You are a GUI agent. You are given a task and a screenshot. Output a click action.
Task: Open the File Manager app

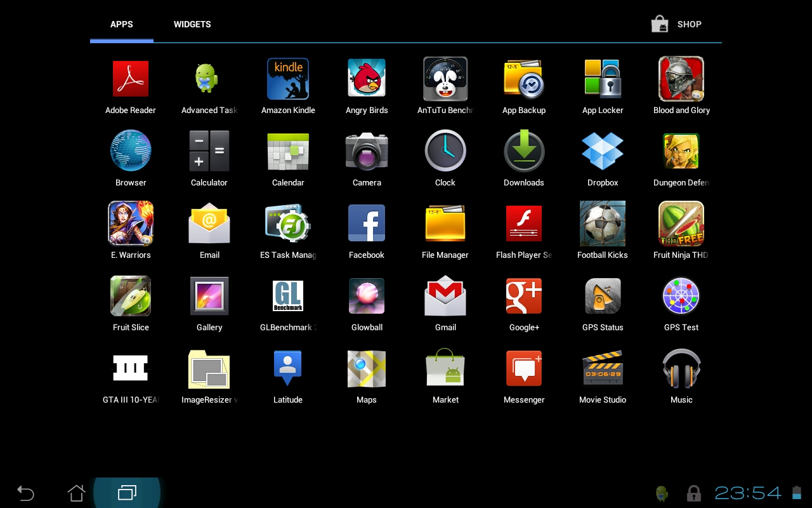tap(445, 224)
